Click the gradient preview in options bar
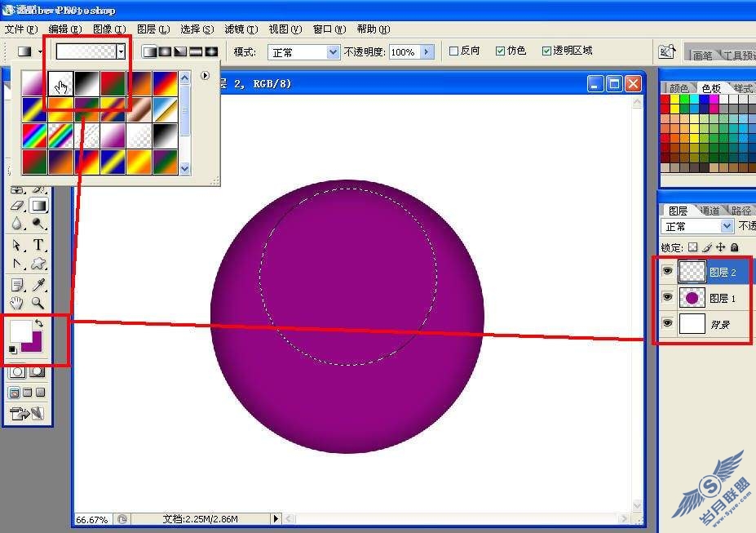The width and height of the screenshot is (756, 533). click(x=86, y=51)
